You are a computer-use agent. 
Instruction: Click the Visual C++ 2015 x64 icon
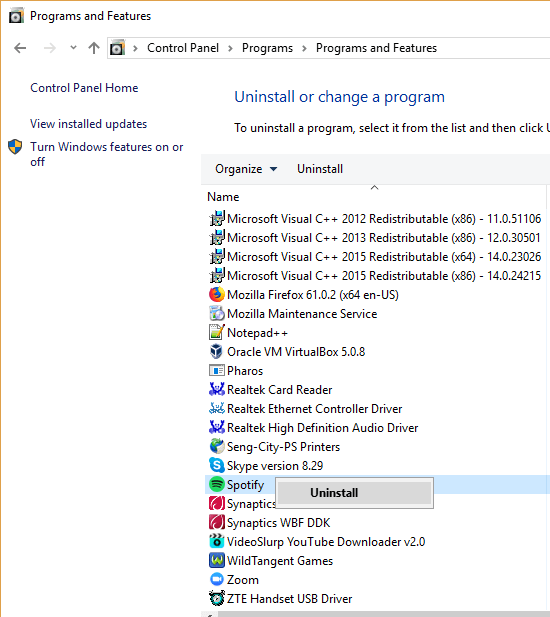(217, 256)
